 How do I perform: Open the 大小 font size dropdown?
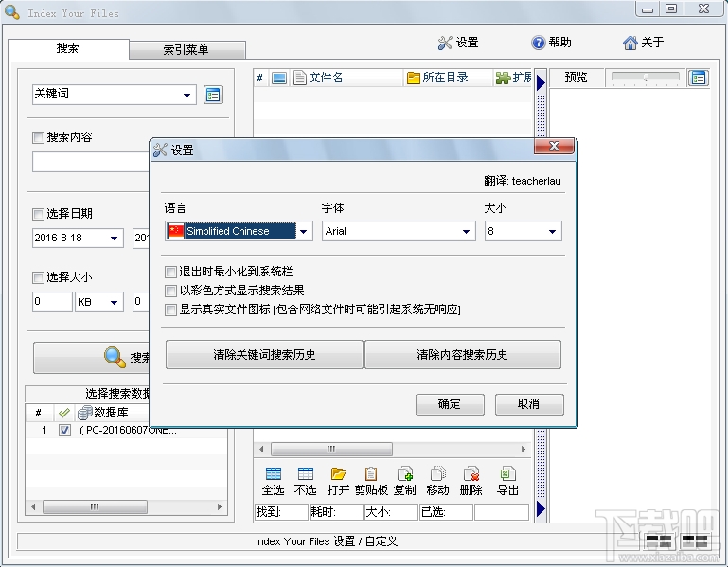tap(552, 231)
